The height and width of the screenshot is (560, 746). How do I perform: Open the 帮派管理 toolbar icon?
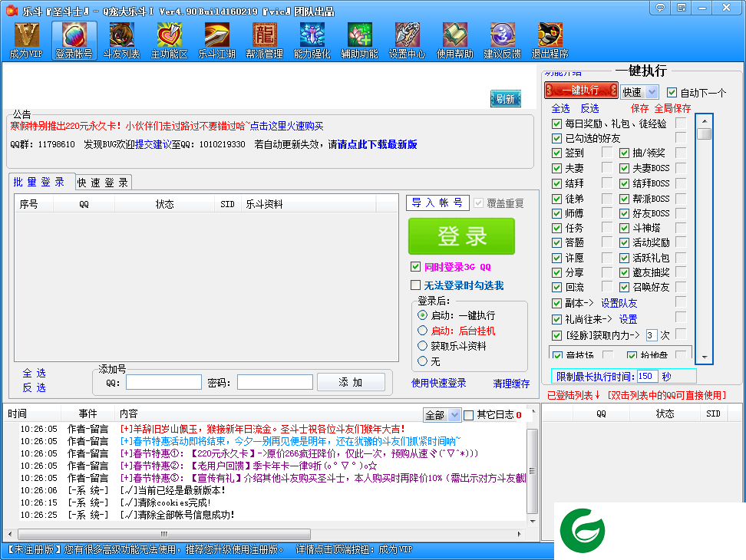264,41
